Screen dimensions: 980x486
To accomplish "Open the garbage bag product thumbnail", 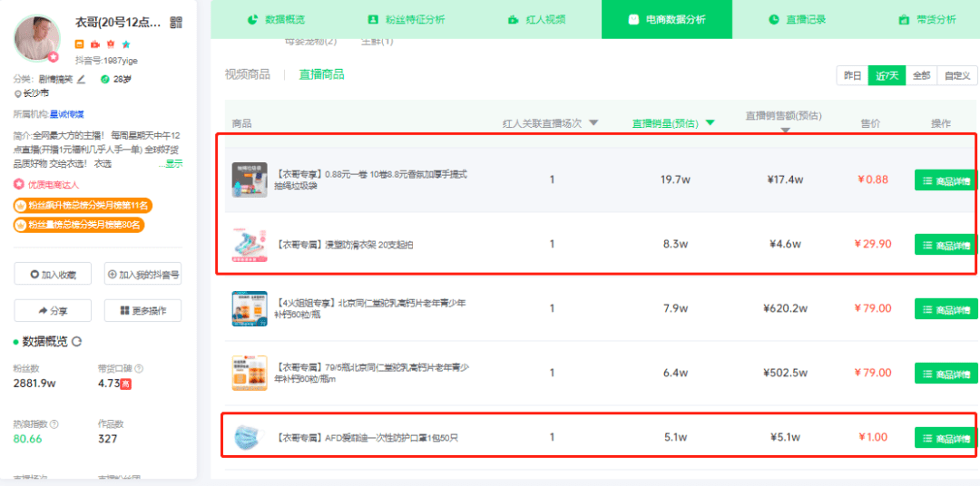I will pos(250,180).
